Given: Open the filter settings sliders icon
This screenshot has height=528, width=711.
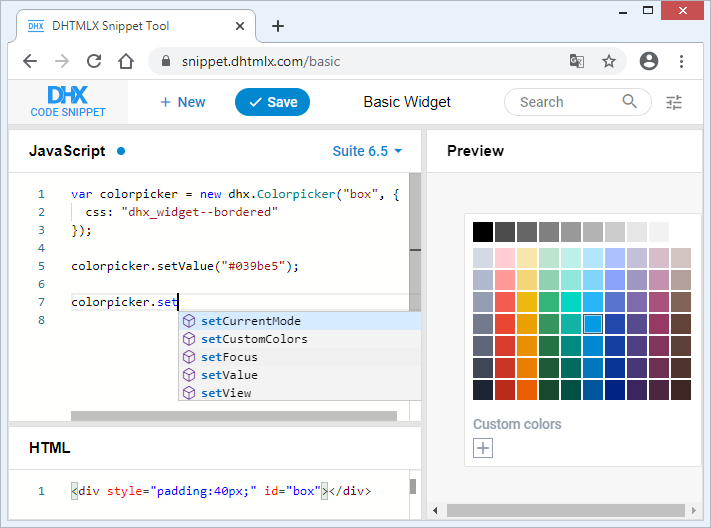Looking at the screenshot, I should 674,103.
